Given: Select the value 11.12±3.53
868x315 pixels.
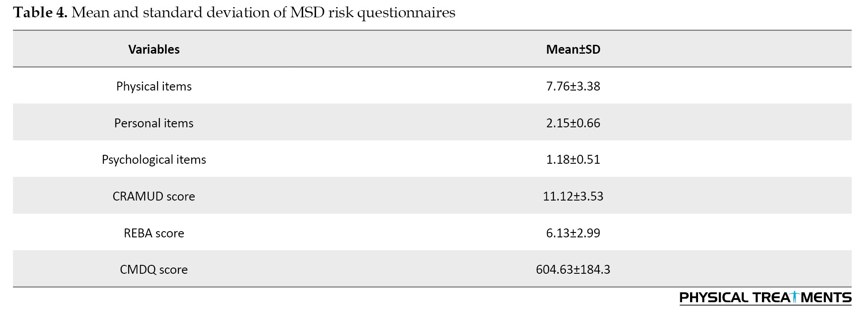Looking at the screenshot, I should click(x=573, y=196).
